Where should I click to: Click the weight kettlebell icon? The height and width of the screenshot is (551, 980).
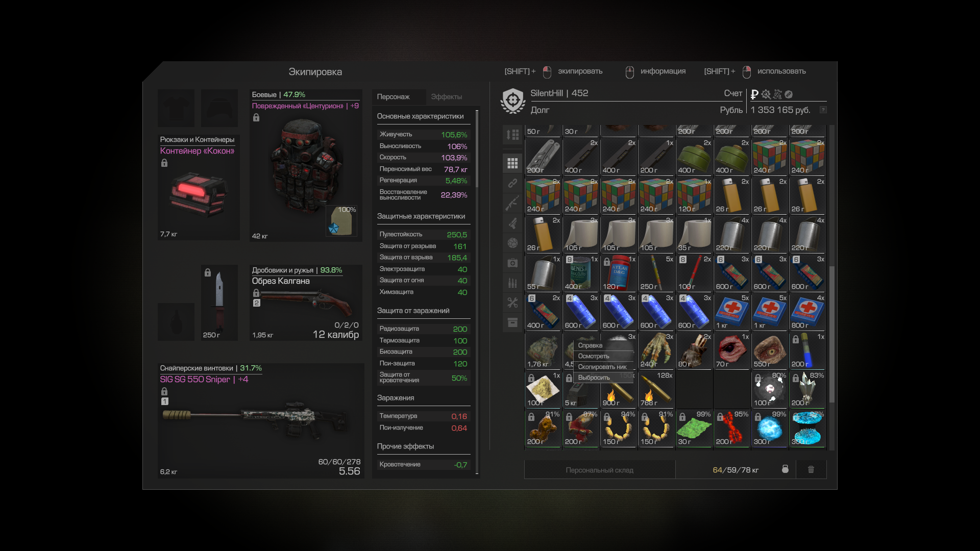click(x=785, y=469)
